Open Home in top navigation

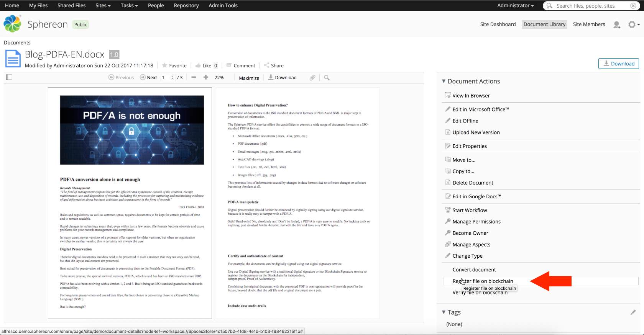coord(12,5)
